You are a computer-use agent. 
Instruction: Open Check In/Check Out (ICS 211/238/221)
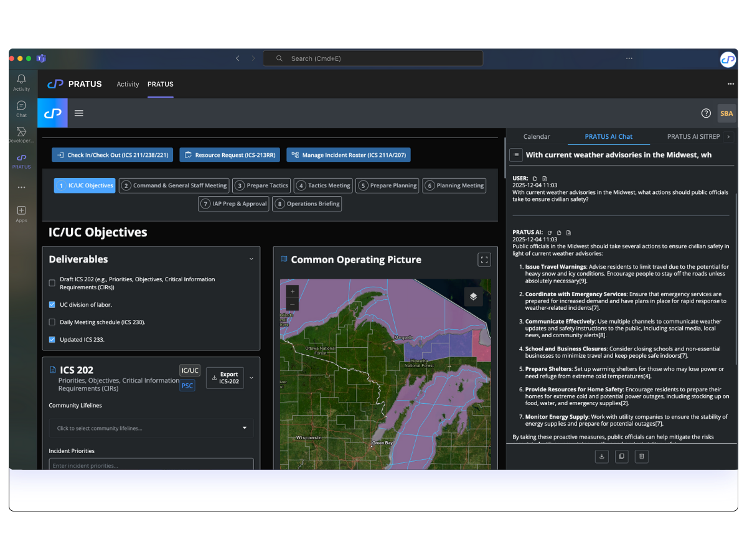[x=112, y=155]
